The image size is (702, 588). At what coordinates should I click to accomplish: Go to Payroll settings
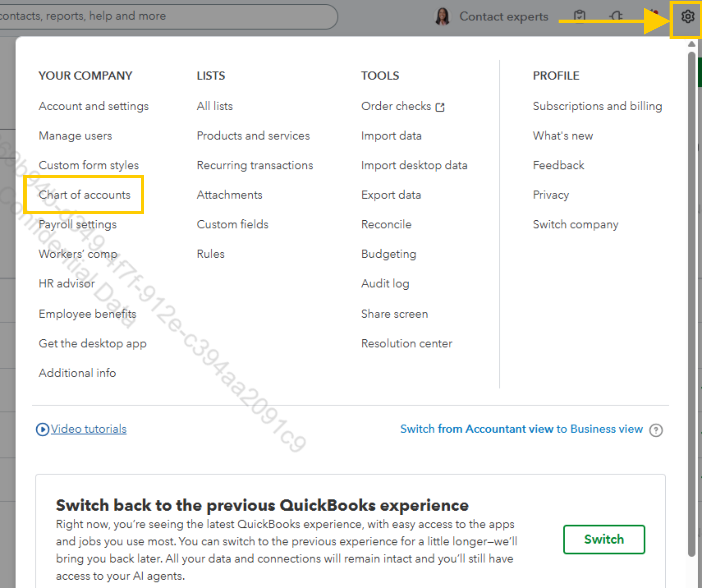(x=77, y=224)
